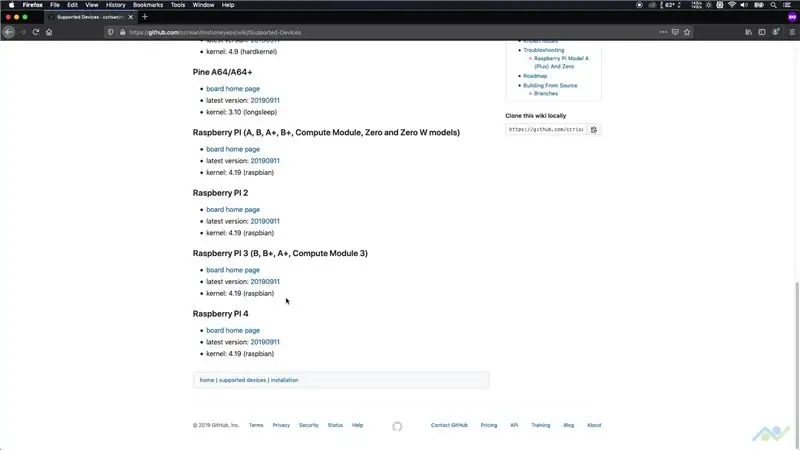Open the History menu
Screen dimensions: 800x450
[115, 5]
